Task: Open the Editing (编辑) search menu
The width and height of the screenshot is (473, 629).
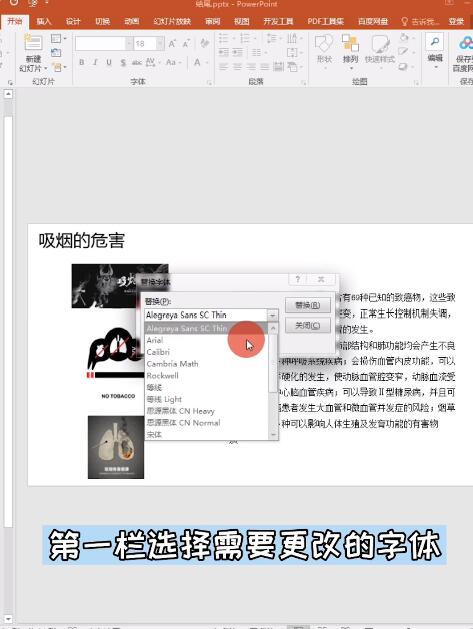Action: tap(434, 49)
